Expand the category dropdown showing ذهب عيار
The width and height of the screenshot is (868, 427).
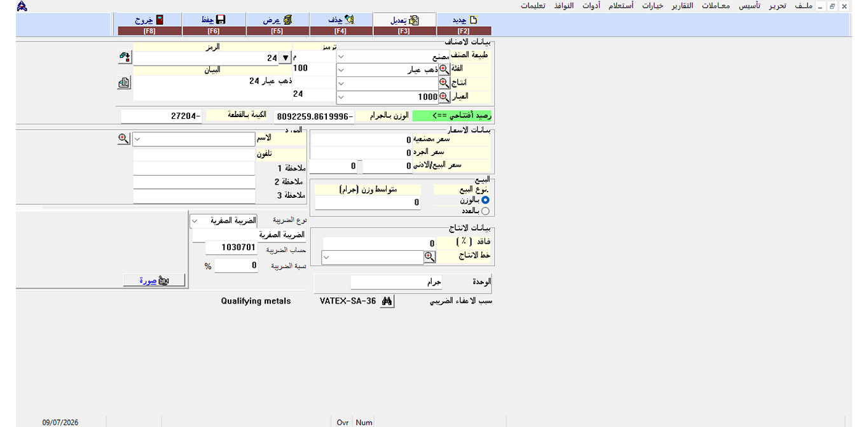[341, 69]
